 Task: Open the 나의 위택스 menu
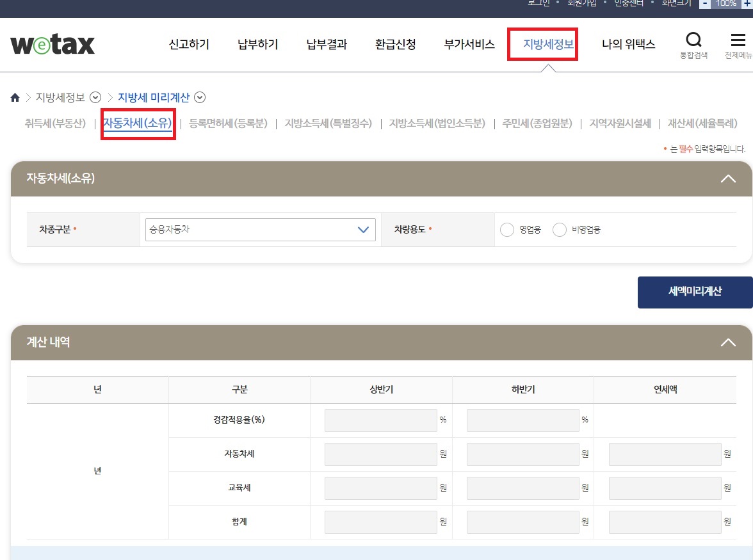point(628,44)
